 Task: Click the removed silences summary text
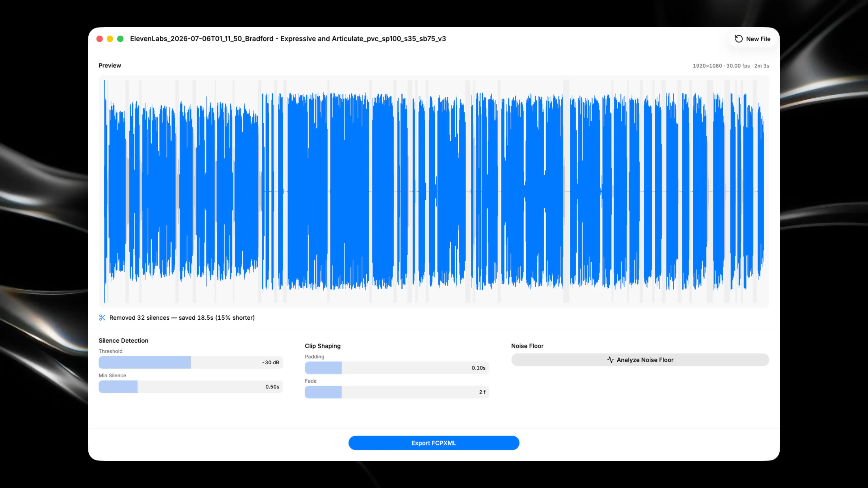pyautogui.click(x=182, y=317)
